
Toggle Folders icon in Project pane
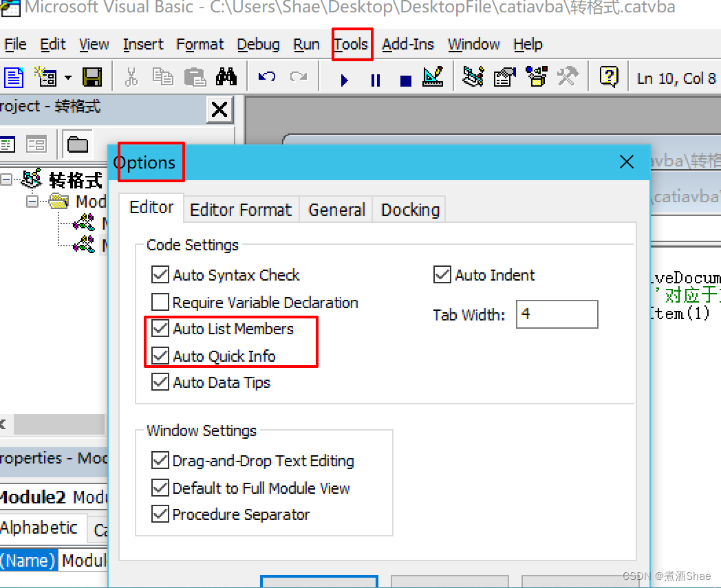[78, 144]
